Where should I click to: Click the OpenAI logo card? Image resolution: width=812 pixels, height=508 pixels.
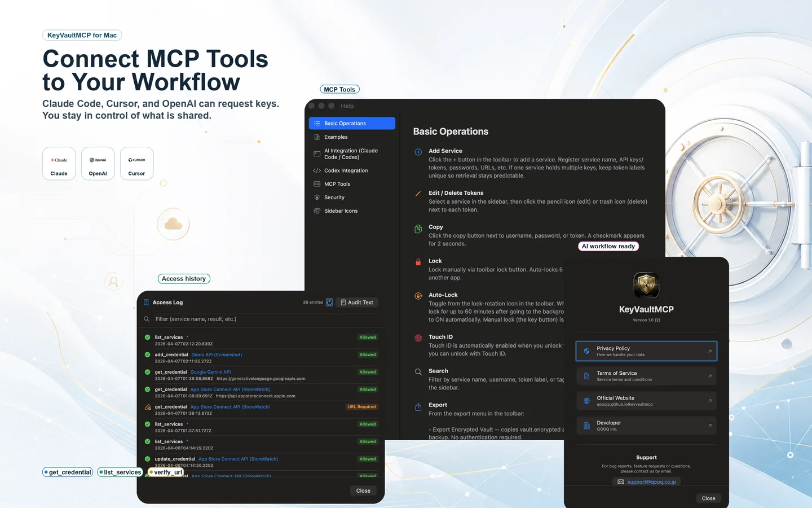pyautogui.click(x=98, y=164)
